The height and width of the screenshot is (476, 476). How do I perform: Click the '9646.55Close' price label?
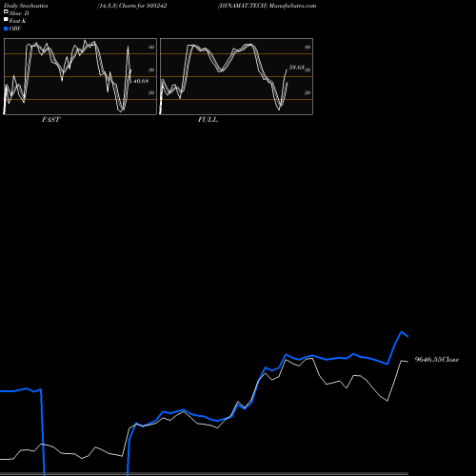(x=437, y=360)
